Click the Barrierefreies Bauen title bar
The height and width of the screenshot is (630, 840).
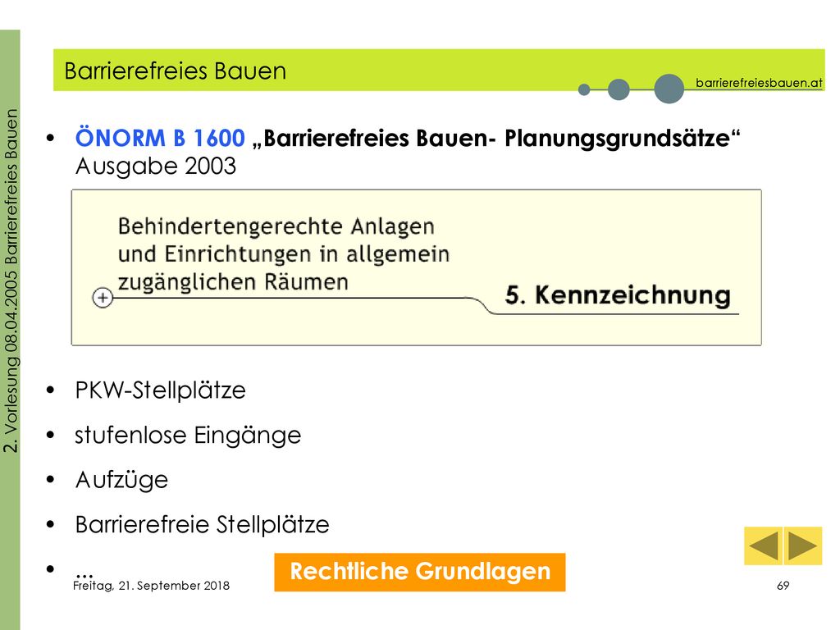click(x=439, y=71)
